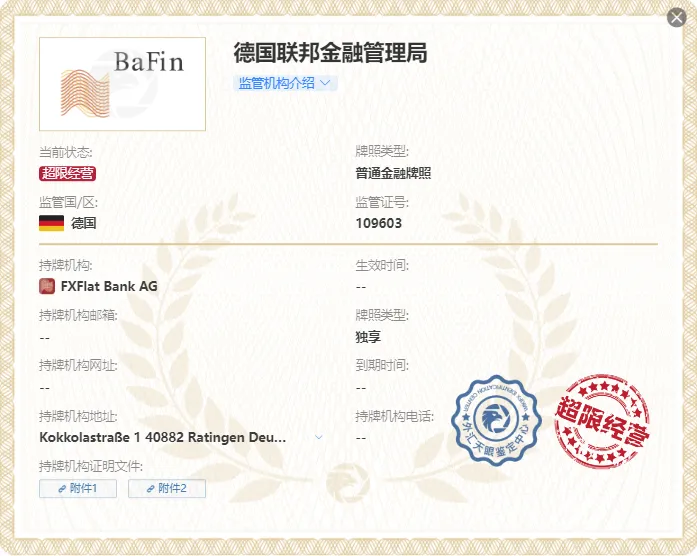
Task: Click the 当前状态 label
Action: [65, 152]
